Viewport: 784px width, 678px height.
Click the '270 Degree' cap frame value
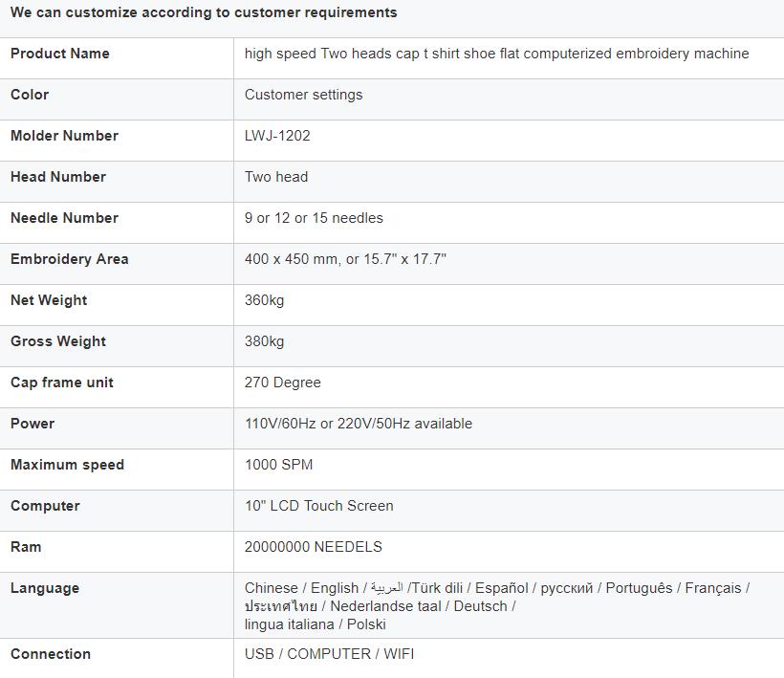[x=282, y=383]
